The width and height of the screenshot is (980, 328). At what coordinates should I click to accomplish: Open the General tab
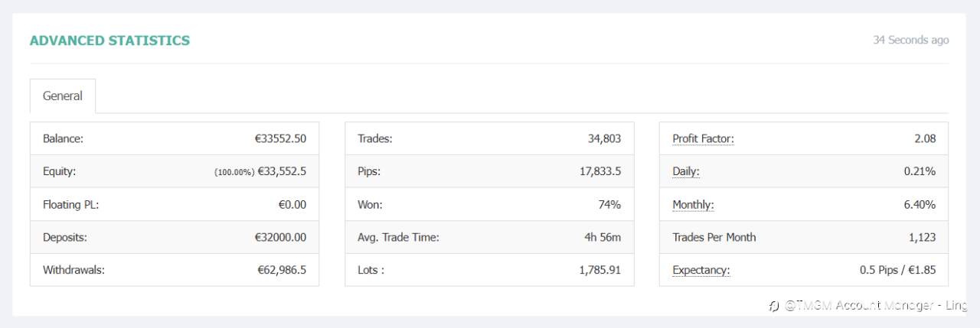63,96
